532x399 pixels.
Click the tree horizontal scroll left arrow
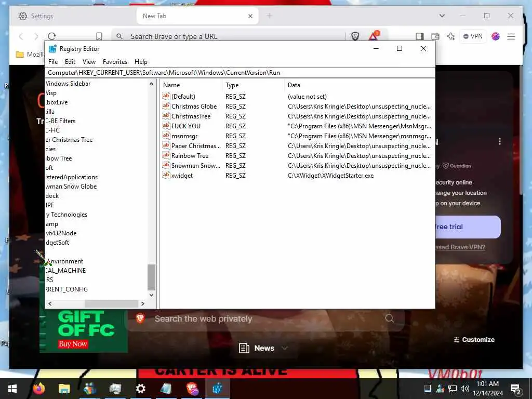pyautogui.click(x=50, y=303)
